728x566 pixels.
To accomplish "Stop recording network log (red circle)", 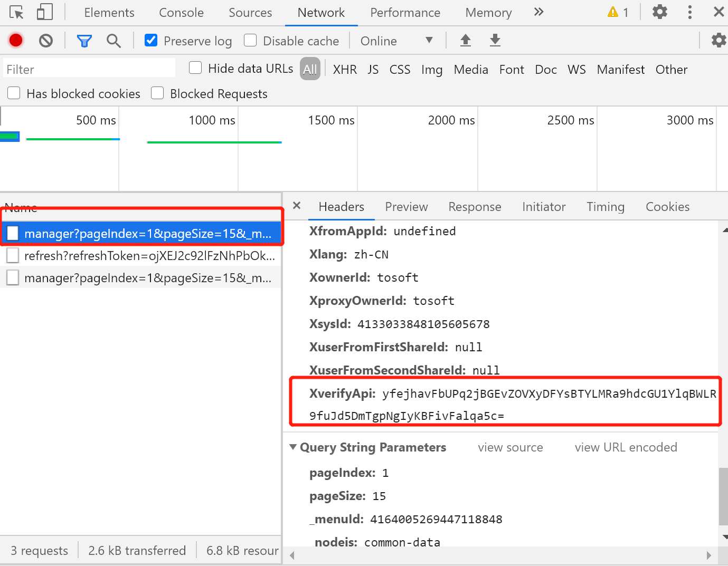I will (16, 40).
